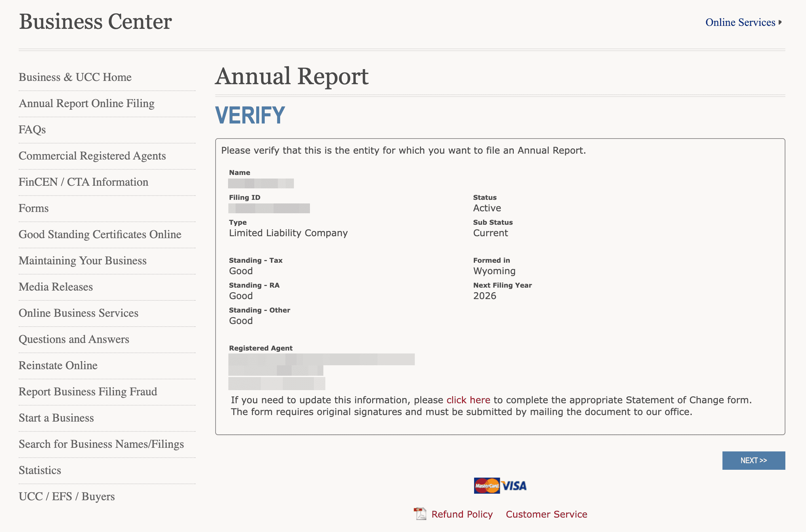Open Reinstate Online
Screen dimensions: 806x532
coord(58,365)
